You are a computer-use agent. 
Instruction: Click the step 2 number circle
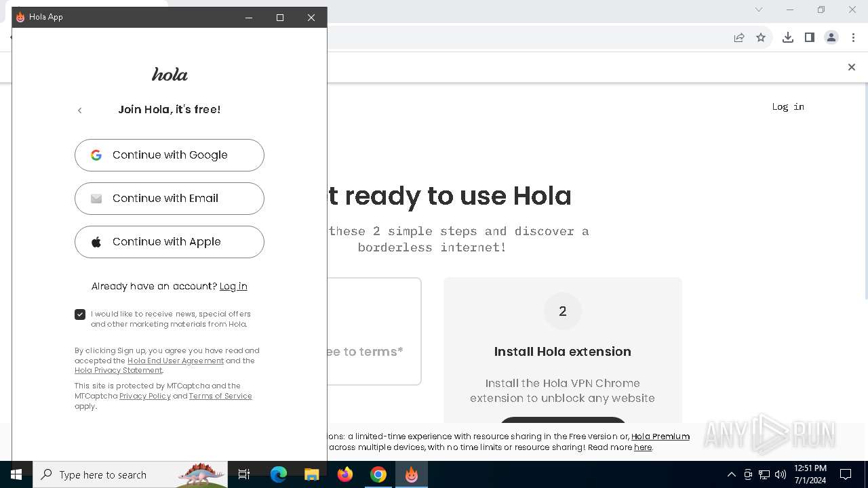[x=563, y=311]
